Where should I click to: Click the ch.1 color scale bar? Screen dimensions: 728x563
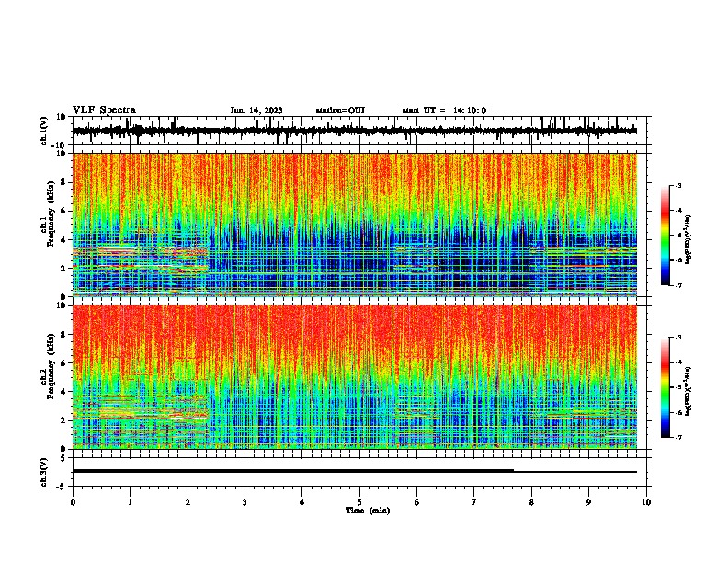(665, 236)
